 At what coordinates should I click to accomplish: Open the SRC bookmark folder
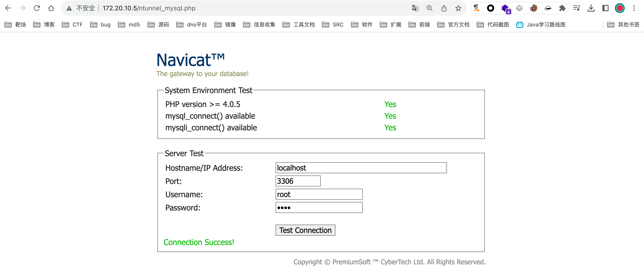[333, 24]
